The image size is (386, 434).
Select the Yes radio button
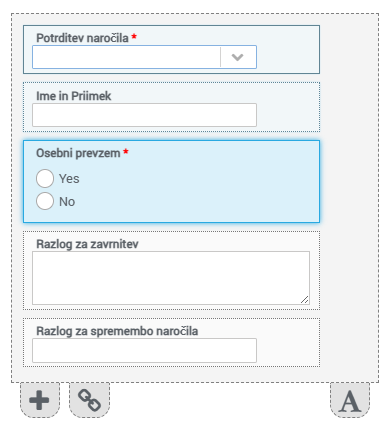click(x=45, y=178)
